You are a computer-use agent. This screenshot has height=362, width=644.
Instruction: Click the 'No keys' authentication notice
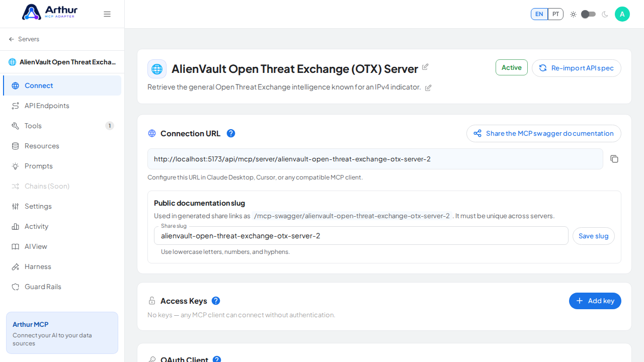click(242, 315)
